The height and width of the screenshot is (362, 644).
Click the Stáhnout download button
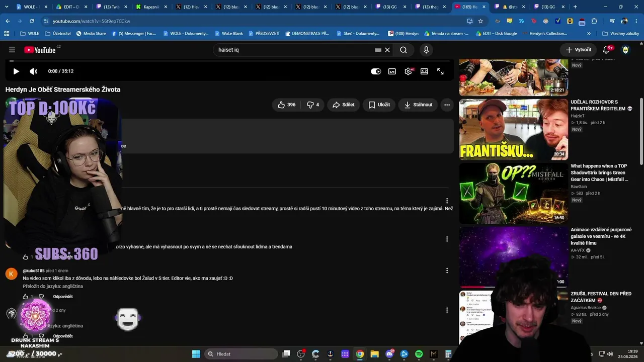[418, 105]
